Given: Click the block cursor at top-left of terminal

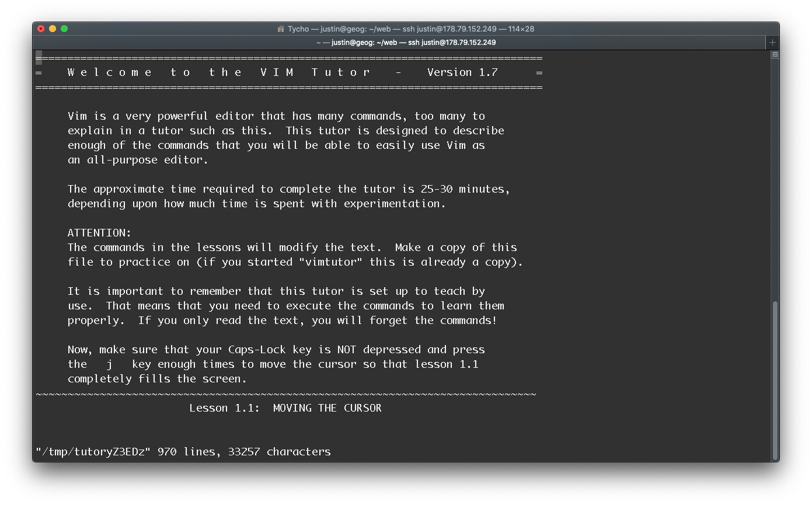Looking at the screenshot, I should [39, 58].
